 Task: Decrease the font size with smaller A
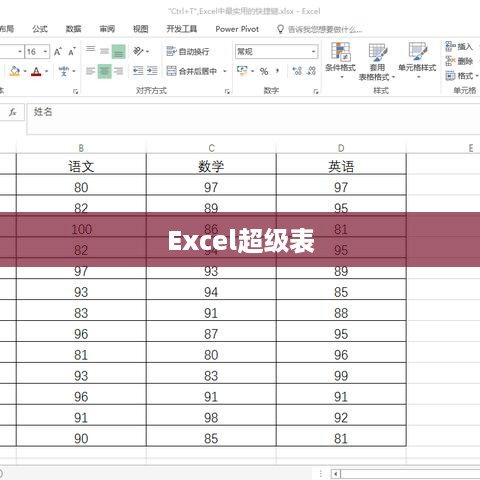click(x=72, y=52)
